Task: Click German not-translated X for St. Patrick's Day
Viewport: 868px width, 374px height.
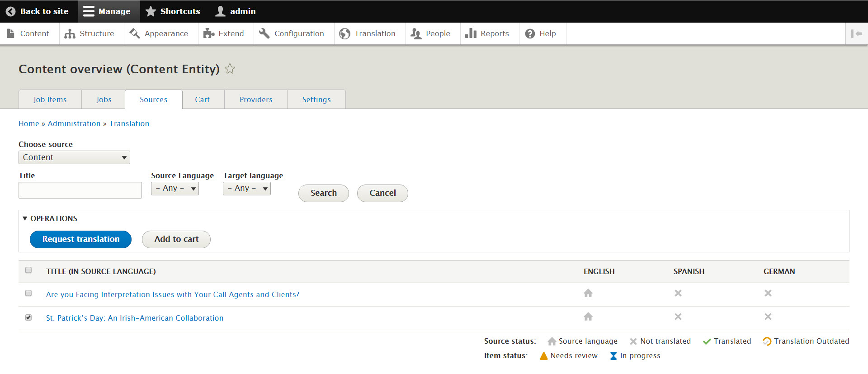Action: [x=768, y=317]
